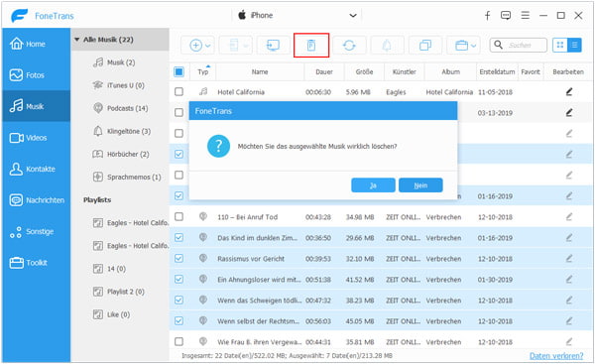This screenshot has width=595, height=364.
Task: Check the Hotel California row checkbox
Action: [178, 92]
